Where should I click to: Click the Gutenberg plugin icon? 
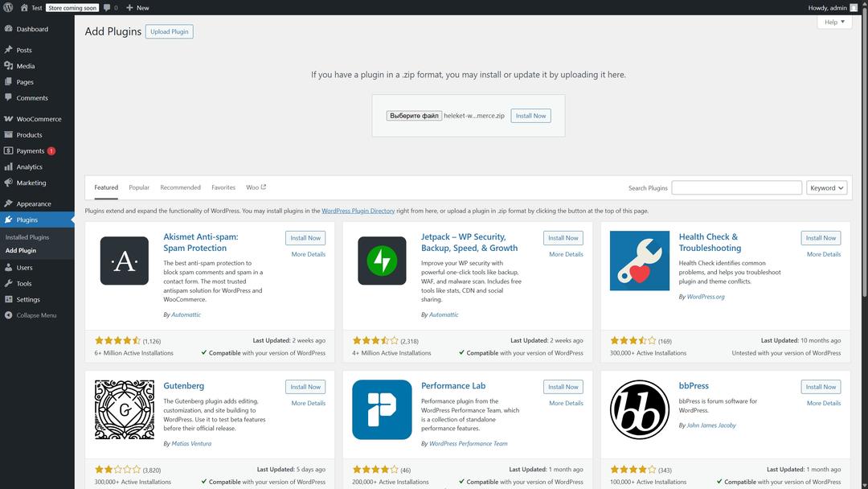124,409
